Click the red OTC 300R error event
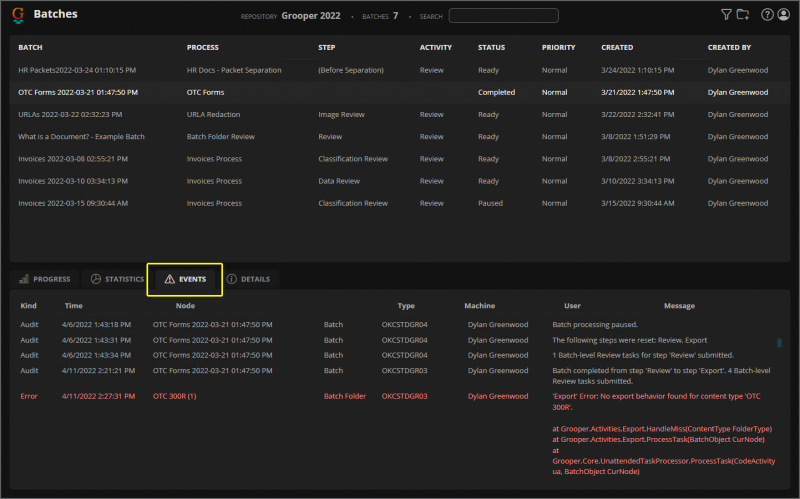The height and width of the screenshot is (499, 800). pyautogui.click(x=174, y=396)
